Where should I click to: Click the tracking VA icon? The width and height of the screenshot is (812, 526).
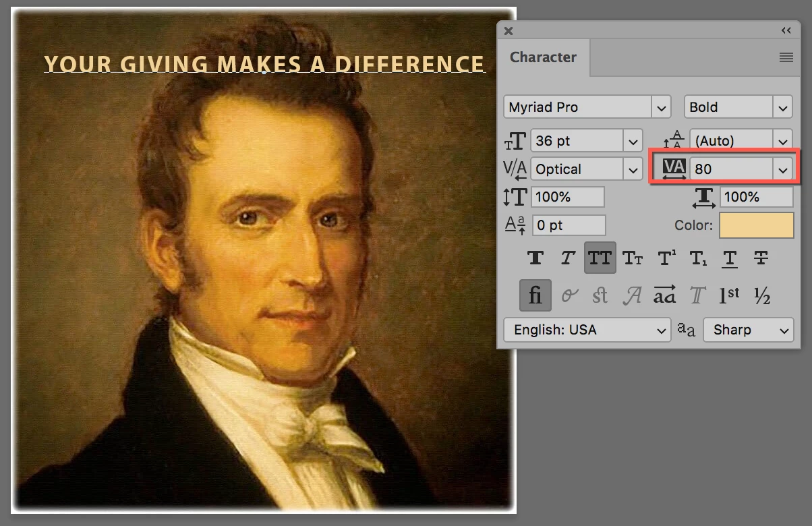tap(674, 168)
